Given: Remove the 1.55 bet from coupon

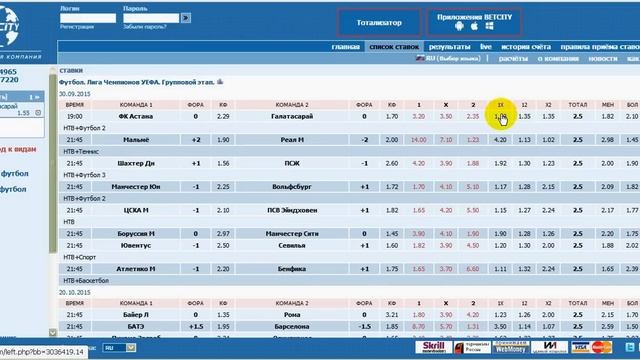Looking at the screenshot, I should (x=38, y=113).
